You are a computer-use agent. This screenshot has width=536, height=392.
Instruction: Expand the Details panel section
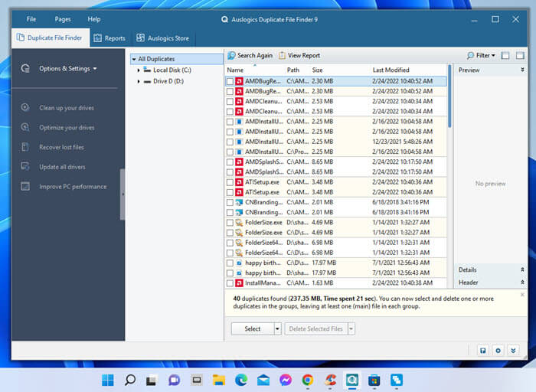522,269
